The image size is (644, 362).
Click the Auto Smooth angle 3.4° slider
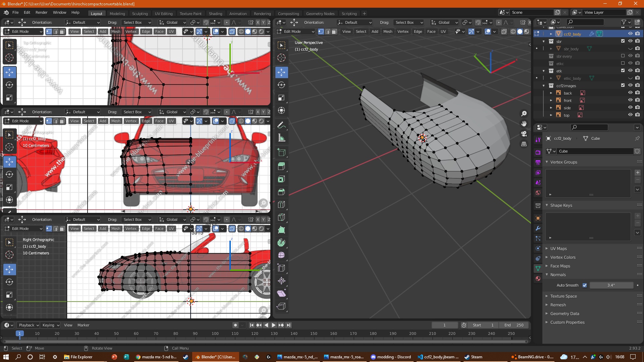pos(611,285)
